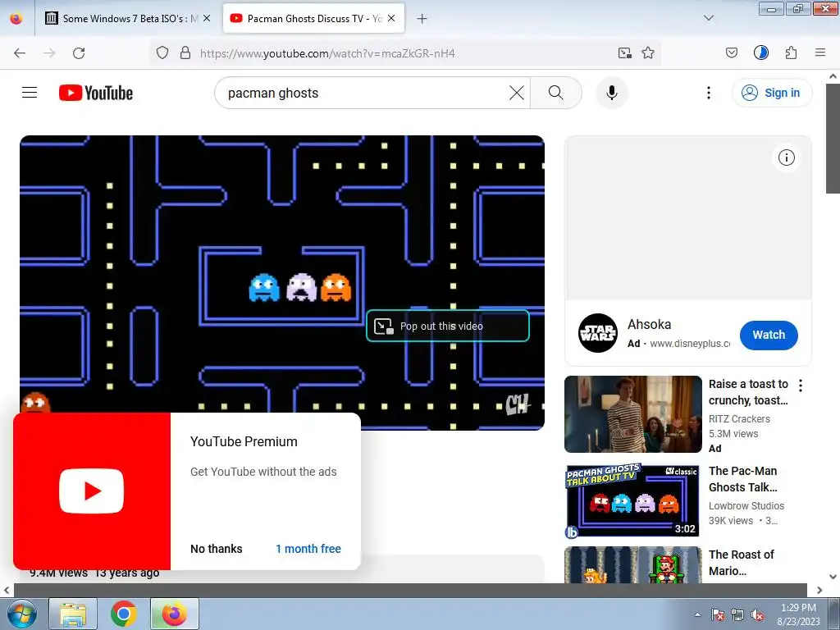Open The Roast of Mario thumbnail
Screen dimensions: 840x630
pos(632,564)
